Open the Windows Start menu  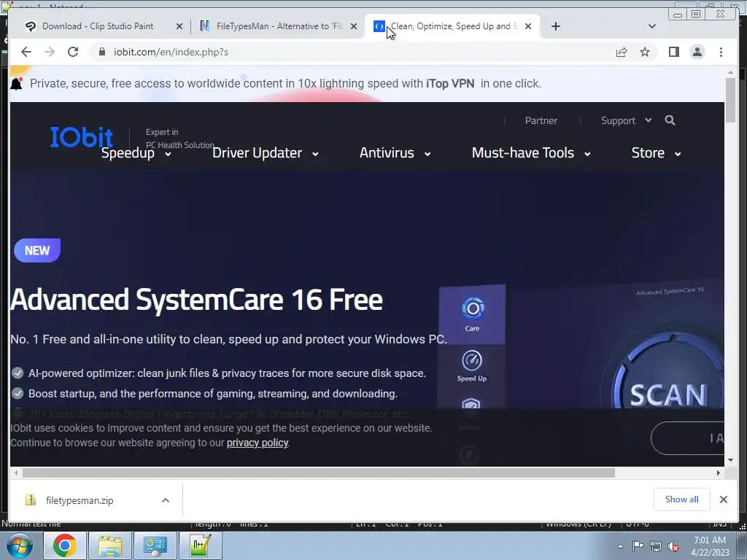tap(20, 545)
